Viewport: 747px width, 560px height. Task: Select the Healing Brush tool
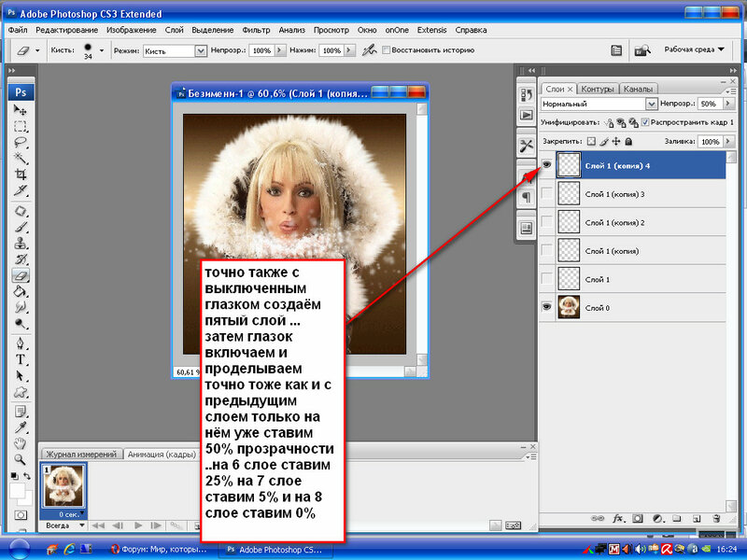[20, 211]
